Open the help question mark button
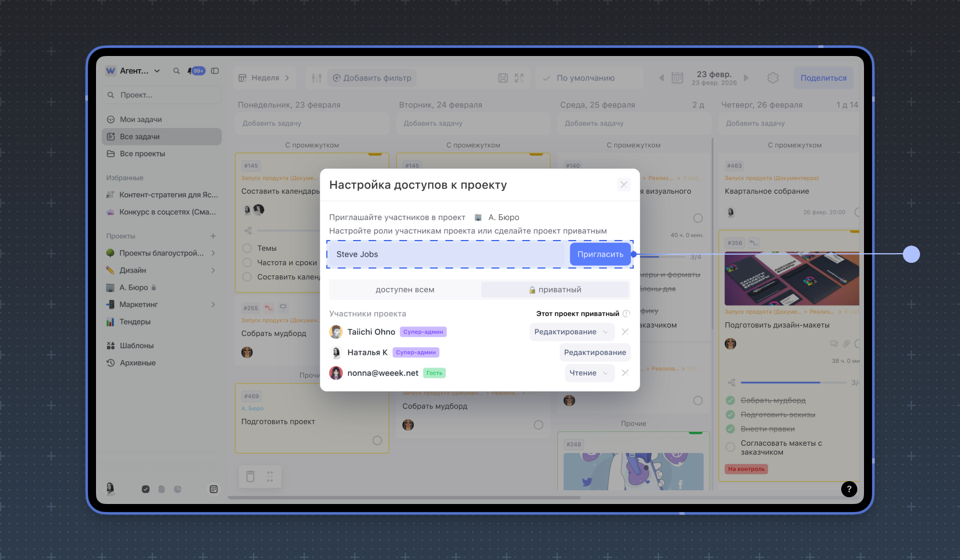Viewport: 960px width, 560px height. 849,489
